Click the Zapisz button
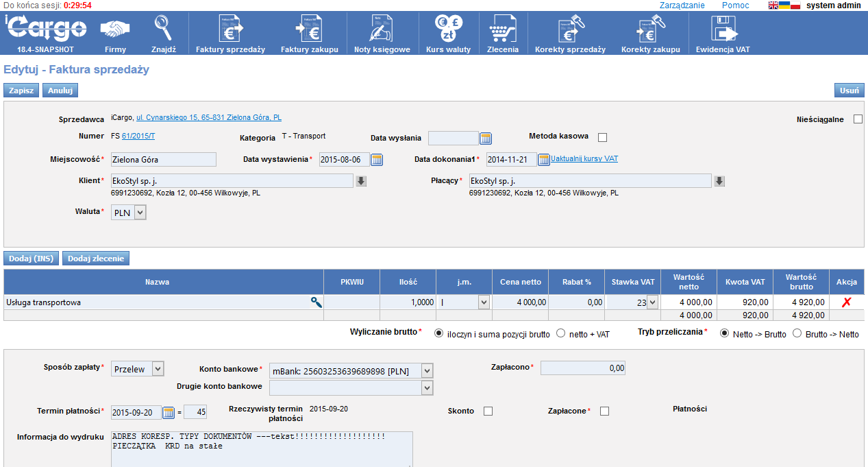The image size is (868, 467). pyautogui.click(x=21, y=91)
